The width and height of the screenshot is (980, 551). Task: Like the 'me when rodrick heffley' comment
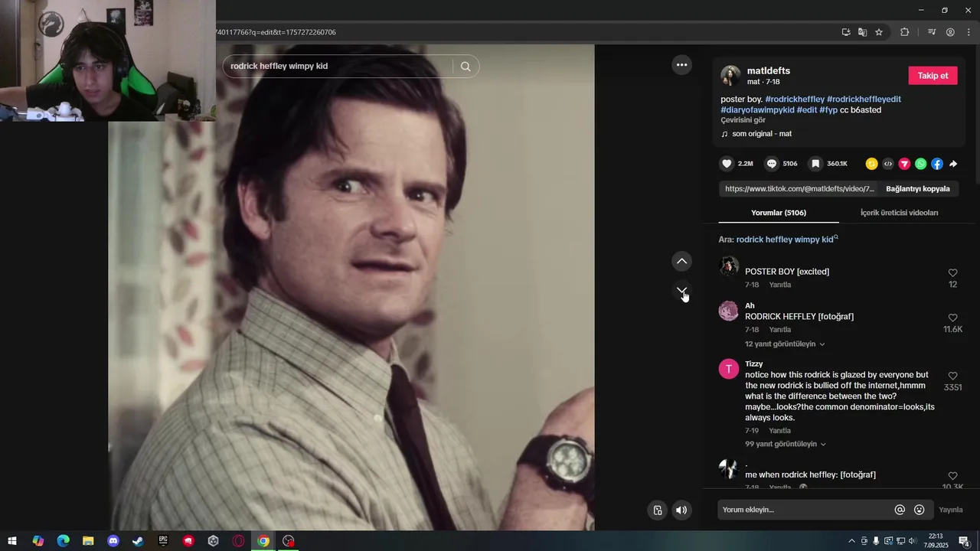click(x=953, y=476)
